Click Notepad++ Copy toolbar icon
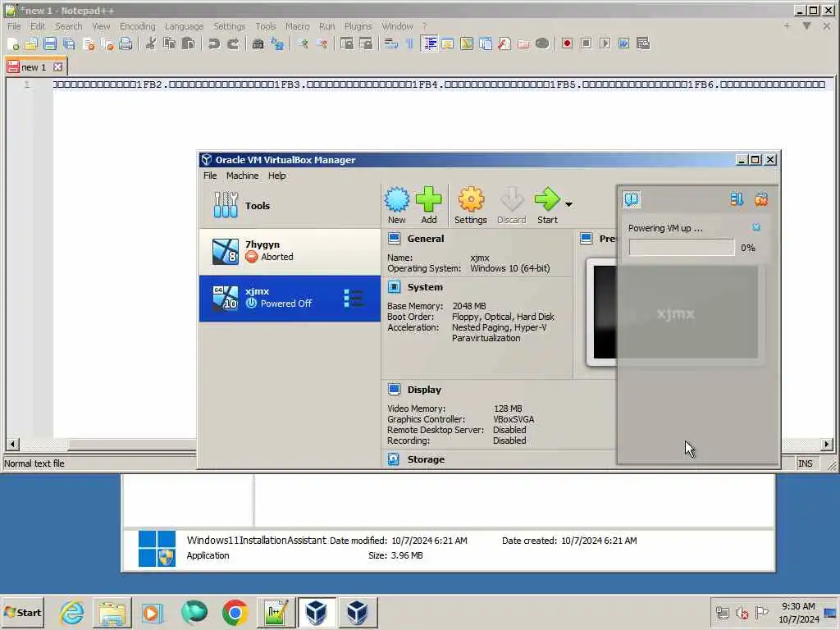 (170, 44)
